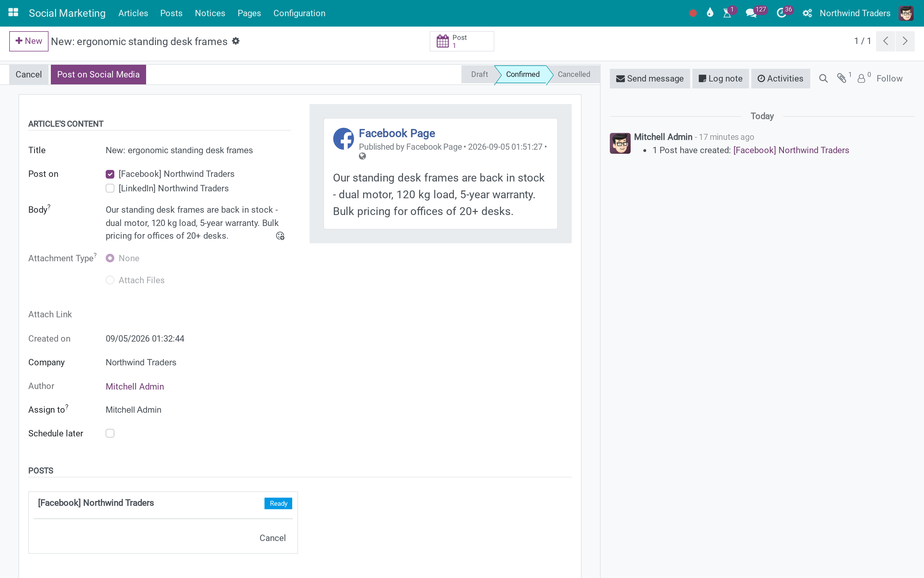Open the Configuration menu

point(299,13)
